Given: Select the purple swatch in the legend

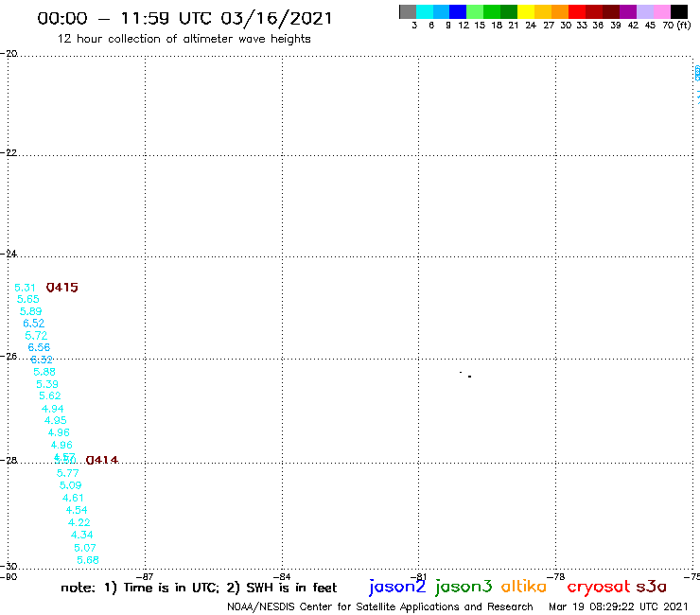Looking at the screenshot, I should click(628, 11).
